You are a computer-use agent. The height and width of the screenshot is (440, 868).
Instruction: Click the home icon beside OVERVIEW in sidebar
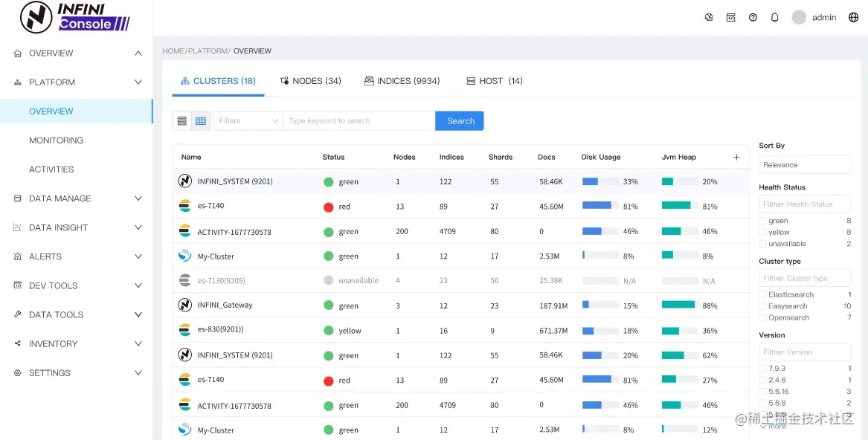(x=18, y=54)
